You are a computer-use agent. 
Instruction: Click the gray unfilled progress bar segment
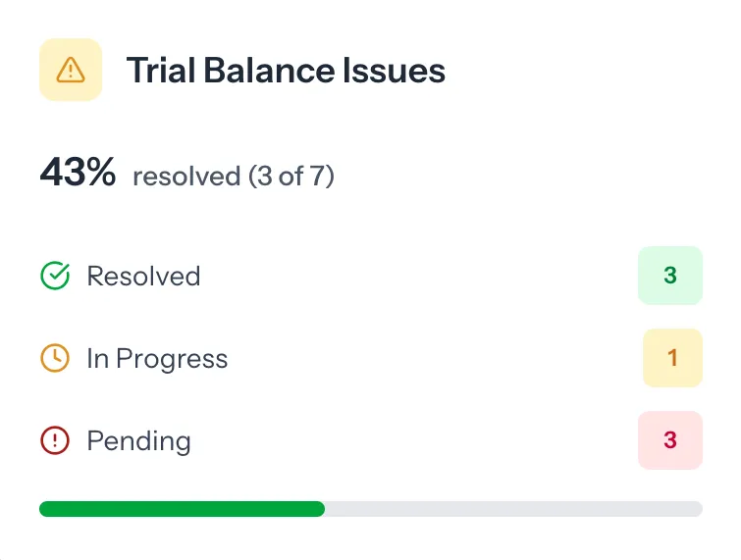click(510, 509)
